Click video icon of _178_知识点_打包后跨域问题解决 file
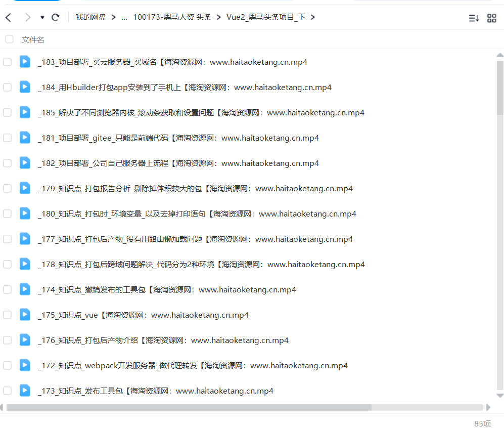The height and width of the screenshot is (428, 504). [25, 264]
